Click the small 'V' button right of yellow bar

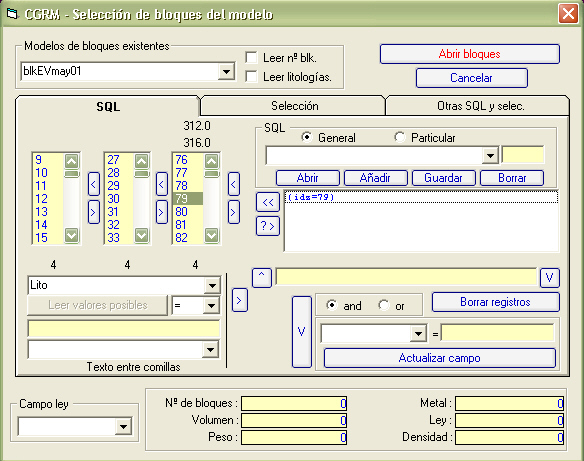click(550, 277)
